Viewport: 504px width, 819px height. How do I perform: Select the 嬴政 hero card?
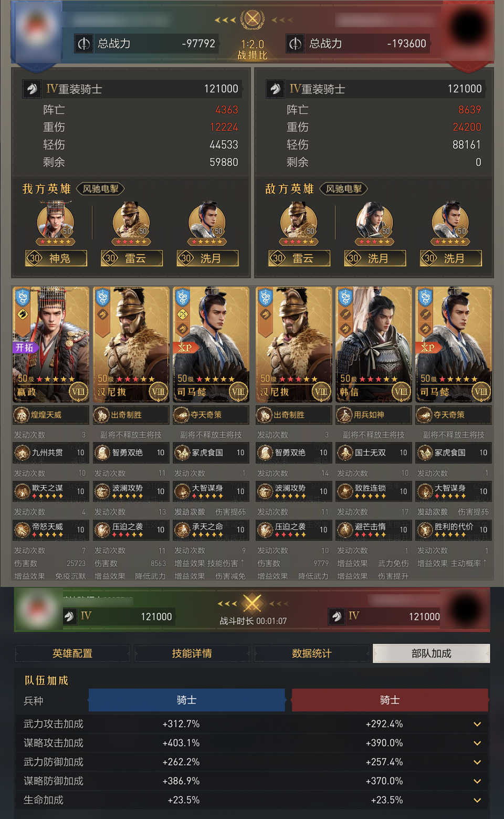pyautogui.click(x=51, y=344)
